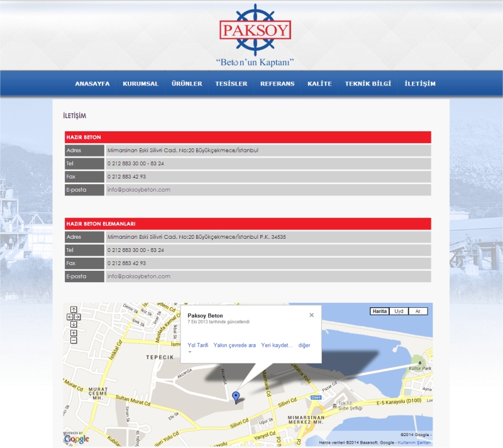Pan the map up with the arrow

(74, 310)
